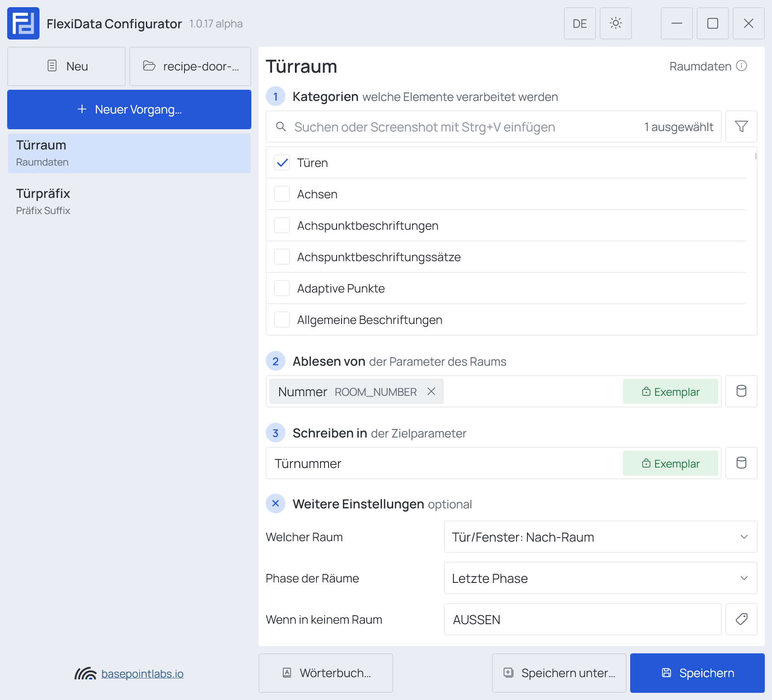Viewport: 772px width, 700px height.
Task: Enable the Achspunktbeschriftungen checkbox
Action: coord(282,225)
